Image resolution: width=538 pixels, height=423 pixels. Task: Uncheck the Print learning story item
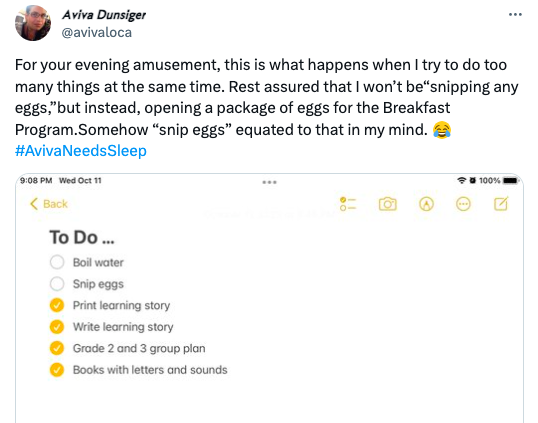coord(57,305)
